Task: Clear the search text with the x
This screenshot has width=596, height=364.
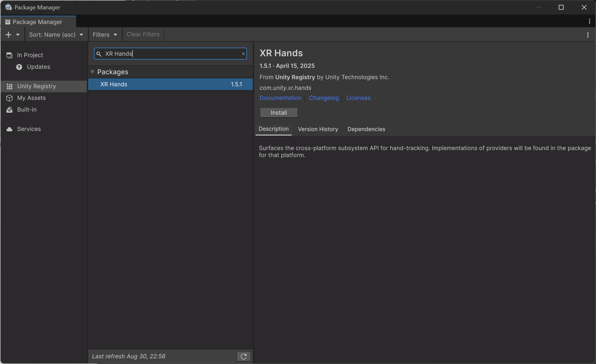Action: tap(243, 54)
